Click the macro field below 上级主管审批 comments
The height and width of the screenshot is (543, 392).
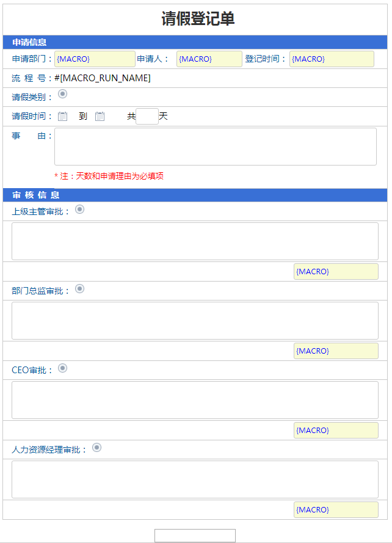click(335, 272)
